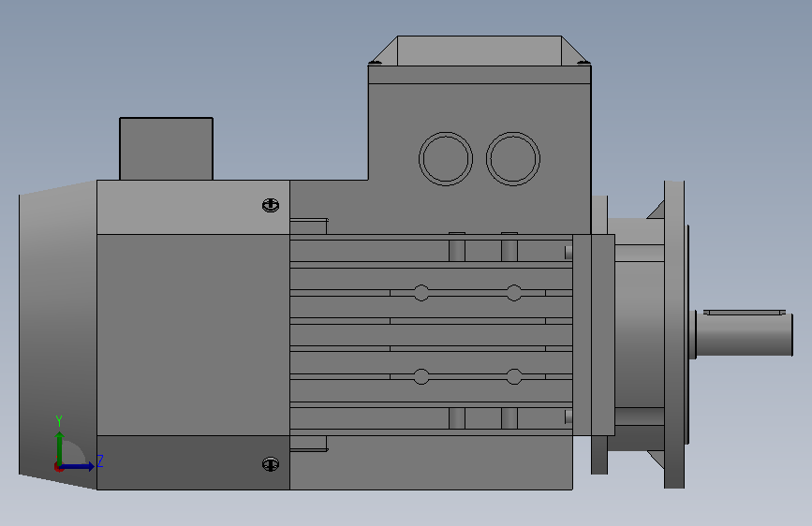Select the motor base block below the fins
Screen dimensions: 812x526
coord(431,462)
